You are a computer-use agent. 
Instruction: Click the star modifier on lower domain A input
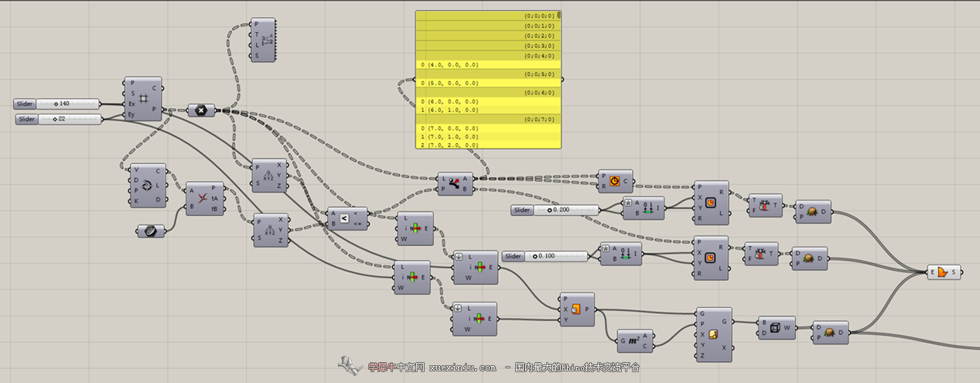point(605,248)
